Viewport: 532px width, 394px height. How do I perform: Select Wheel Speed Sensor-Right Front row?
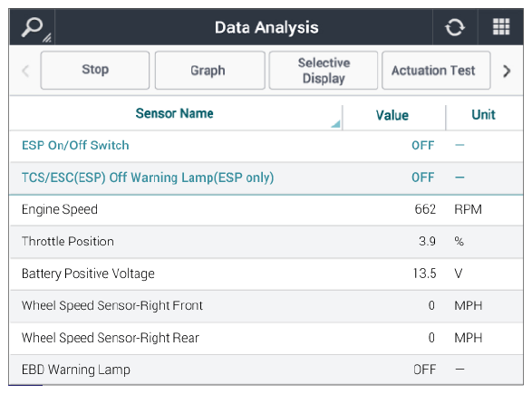tap(266, 306)
